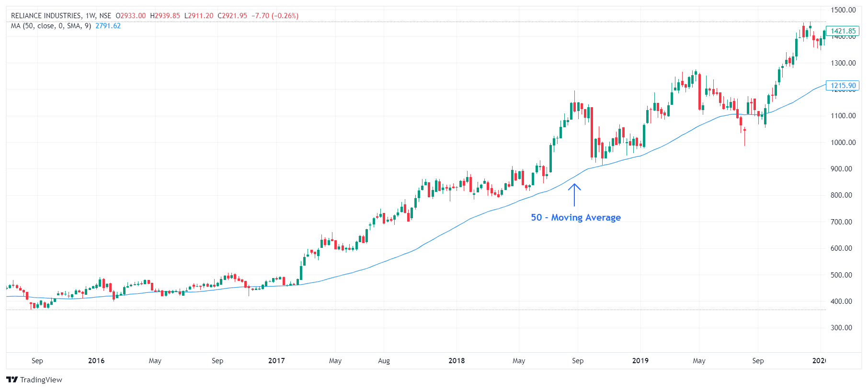Click the open value O2933.00

131,16
